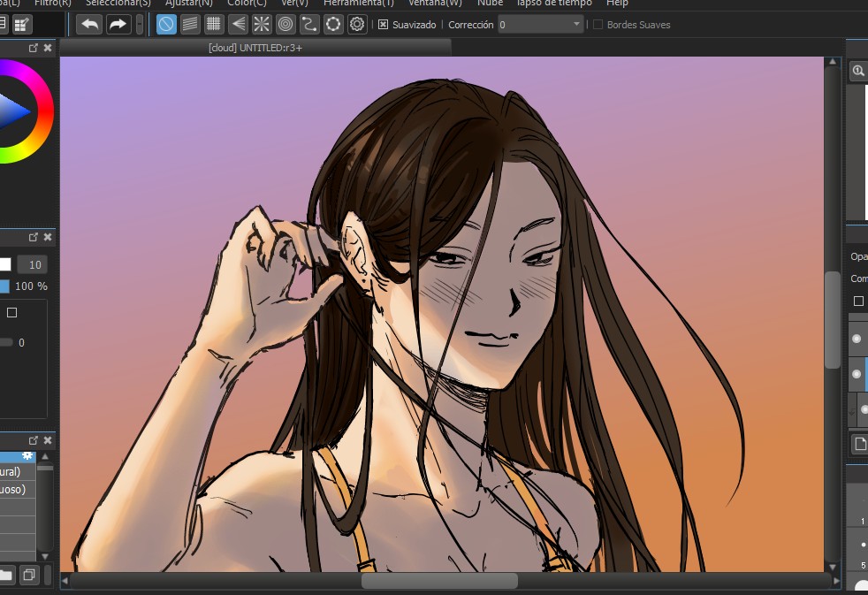Enable the ellipse snap guide
This screenshot has height=595, width=868.
pyautogui.click(x=333, y=25)
